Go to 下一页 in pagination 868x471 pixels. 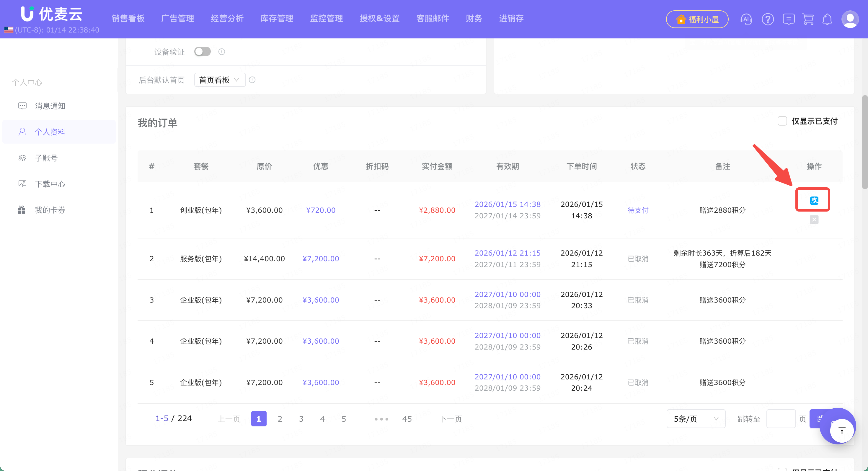click(x=450, y=419)
